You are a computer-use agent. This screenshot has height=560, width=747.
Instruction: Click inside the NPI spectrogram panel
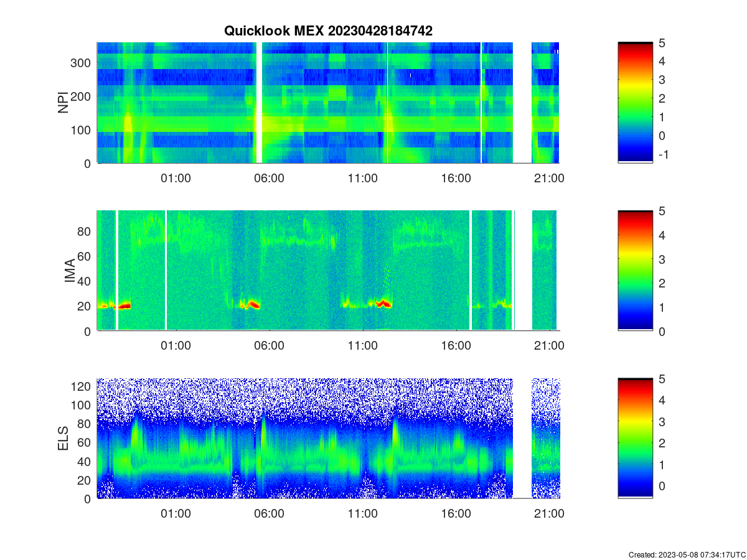coord(328,103)
